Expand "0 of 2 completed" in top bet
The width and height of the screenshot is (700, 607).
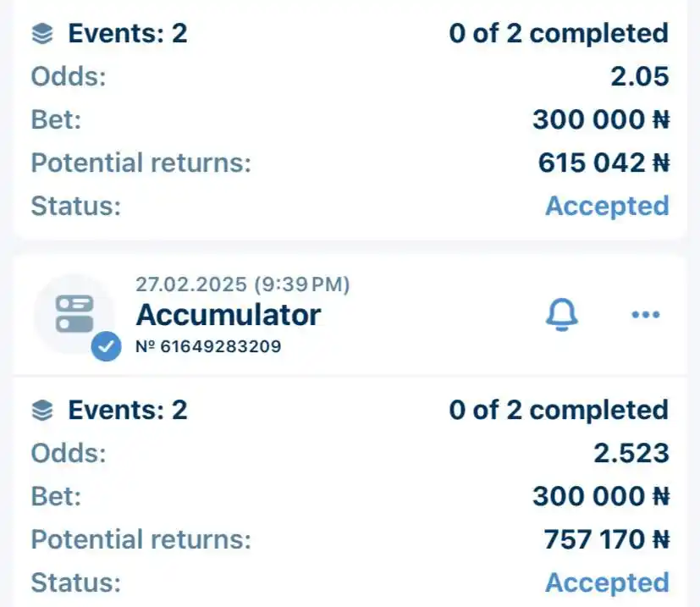pos(559,34)
